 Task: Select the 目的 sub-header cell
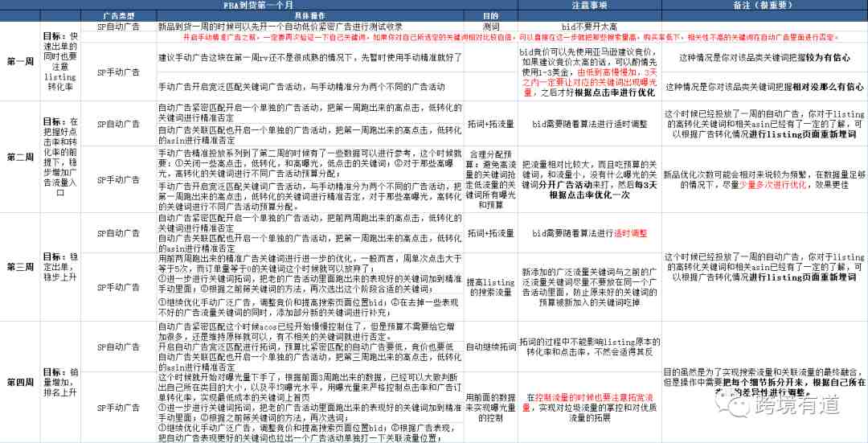pyautogui.click(x=490, y=16)
